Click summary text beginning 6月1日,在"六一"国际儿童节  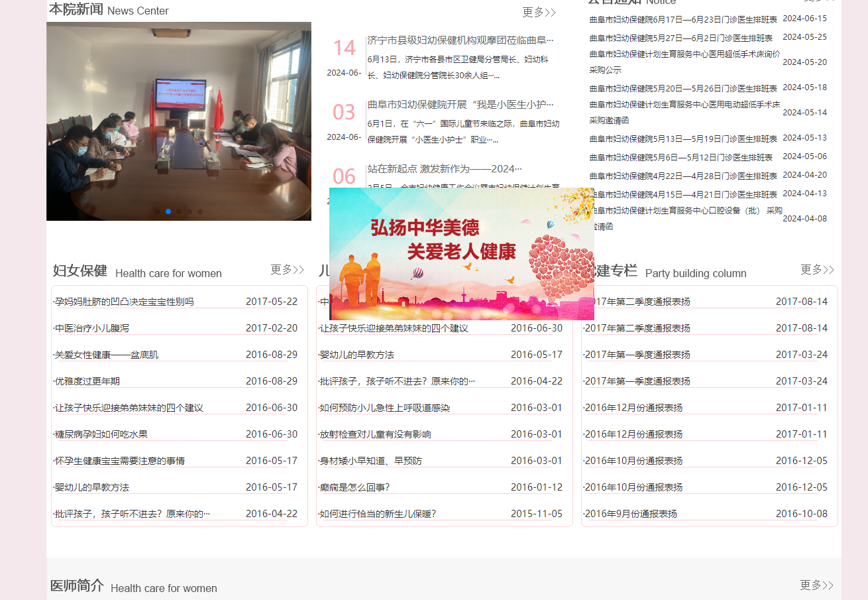click(x=463, y=131)
